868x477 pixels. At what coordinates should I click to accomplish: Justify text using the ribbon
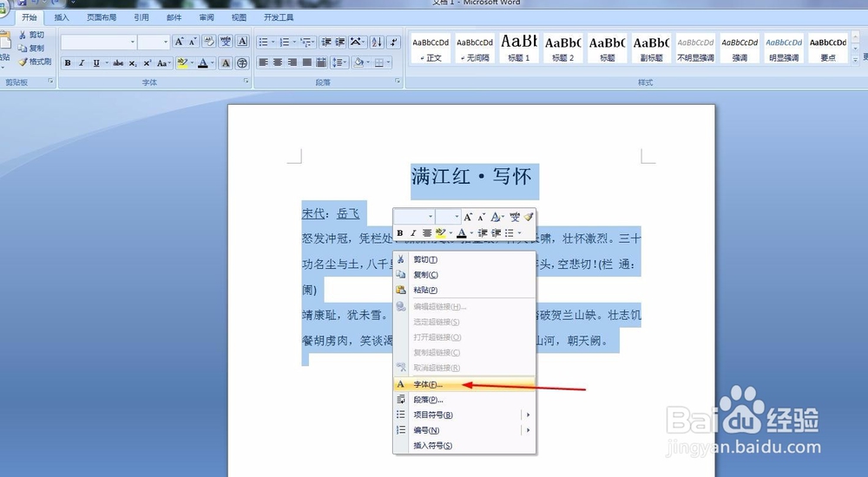point(306,62)
